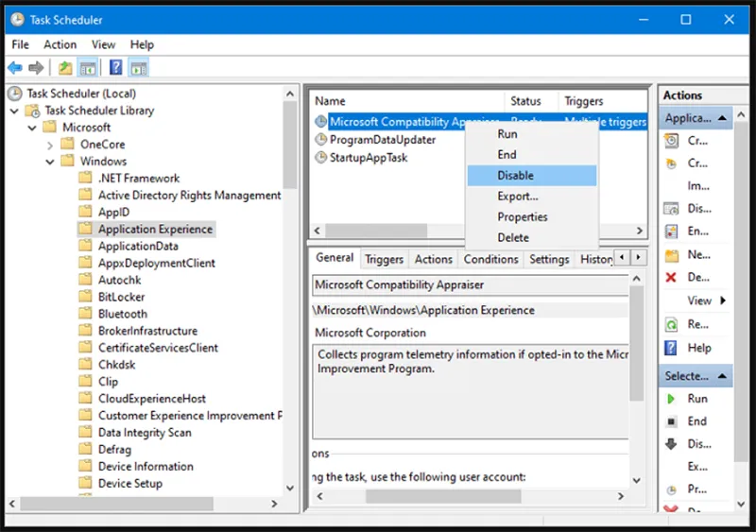Collapse the Windows folder node
Viewport: 756px width, 532px height.
[x=50, y=162]
